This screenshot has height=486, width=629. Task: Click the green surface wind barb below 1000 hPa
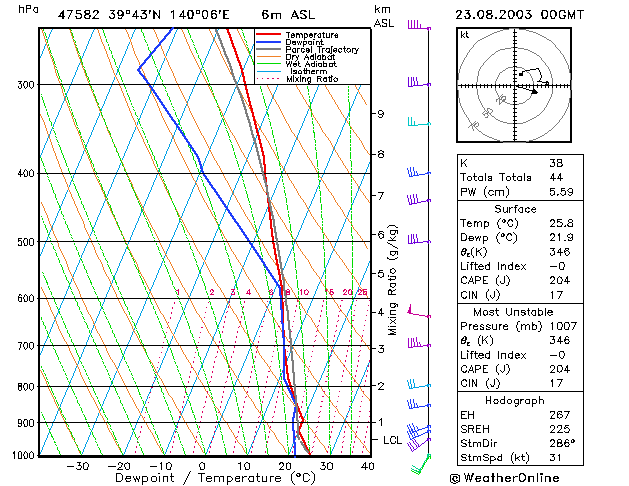(421, 464)
